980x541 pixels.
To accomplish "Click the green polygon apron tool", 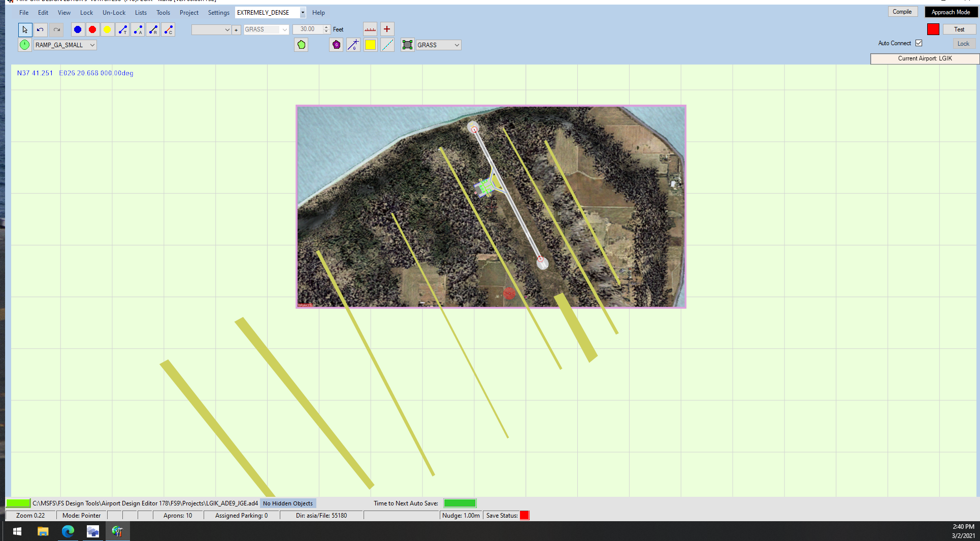I will point(301,45).
